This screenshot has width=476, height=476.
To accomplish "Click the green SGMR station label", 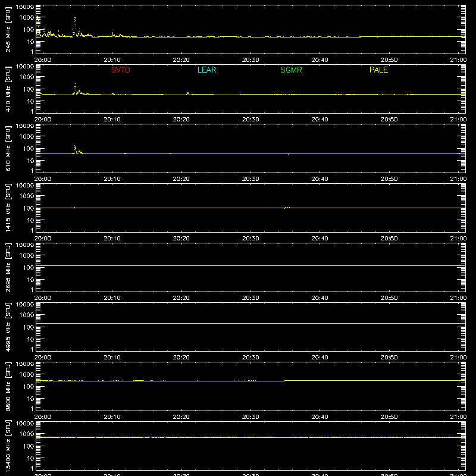I will [291, 70].
